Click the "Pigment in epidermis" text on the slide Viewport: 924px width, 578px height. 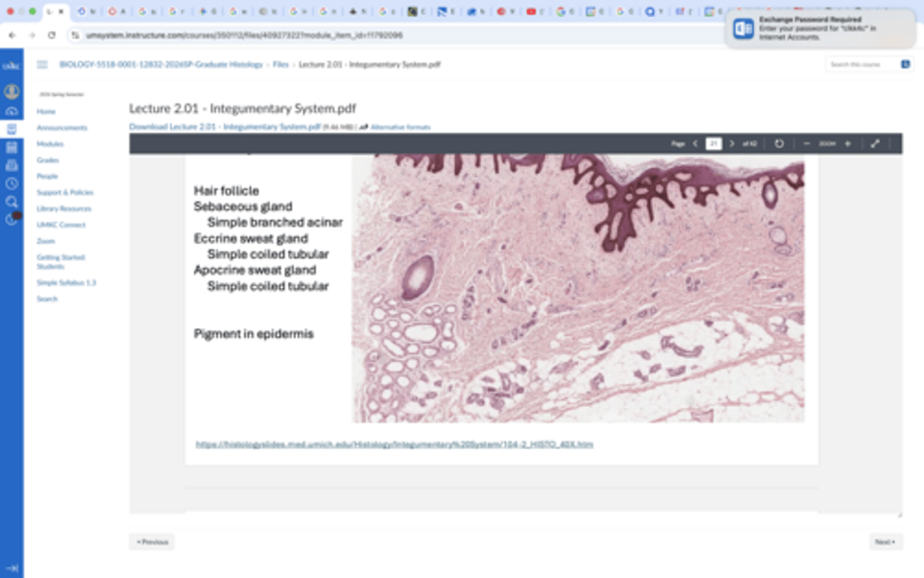(253, 334)
